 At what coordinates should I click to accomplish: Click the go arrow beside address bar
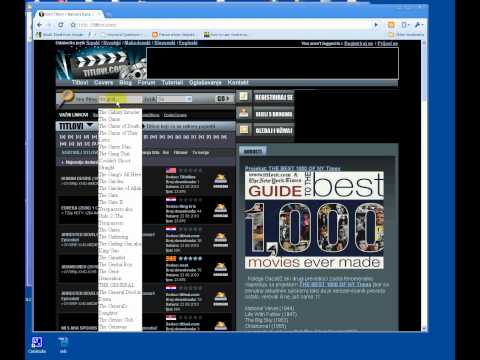pos(376,25)
